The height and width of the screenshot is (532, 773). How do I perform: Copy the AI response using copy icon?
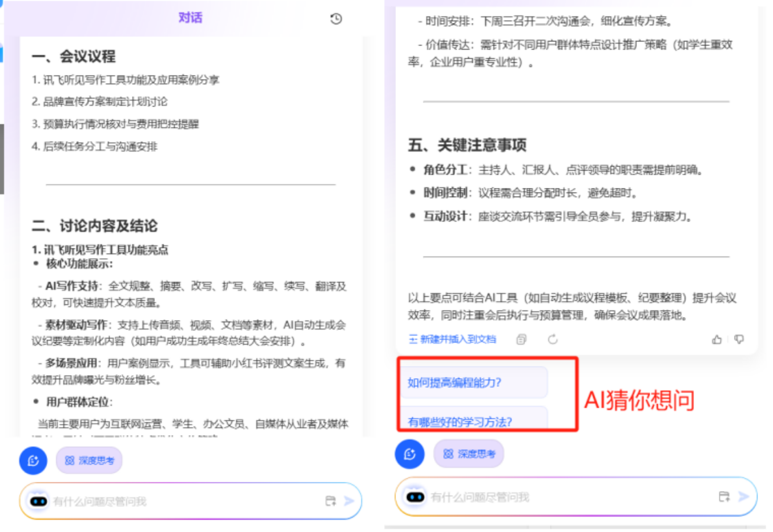click(x=522, y=339)
